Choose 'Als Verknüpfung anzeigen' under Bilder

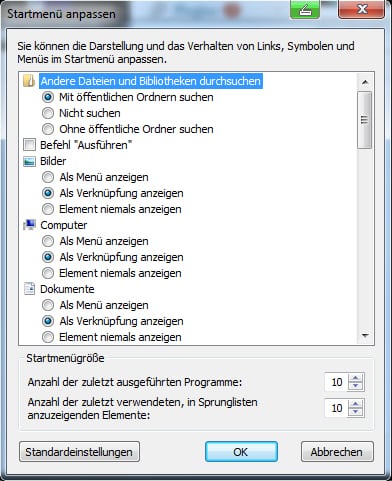coord(48,193)
